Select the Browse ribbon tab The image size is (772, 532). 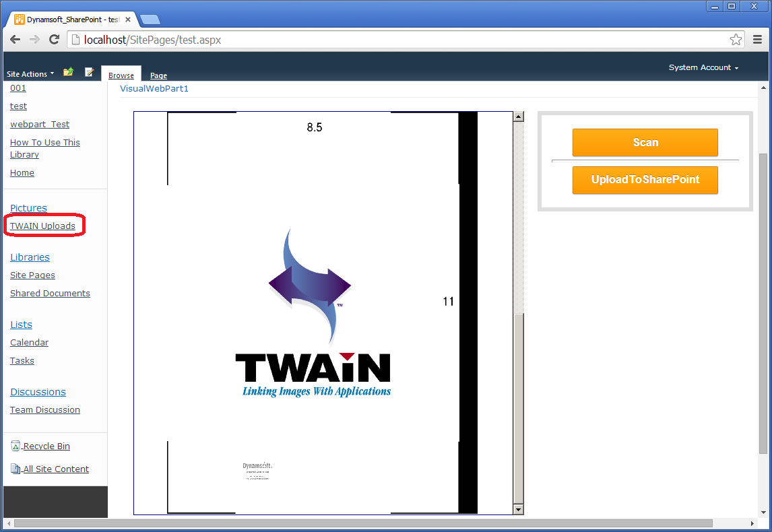tap(121, 75)
